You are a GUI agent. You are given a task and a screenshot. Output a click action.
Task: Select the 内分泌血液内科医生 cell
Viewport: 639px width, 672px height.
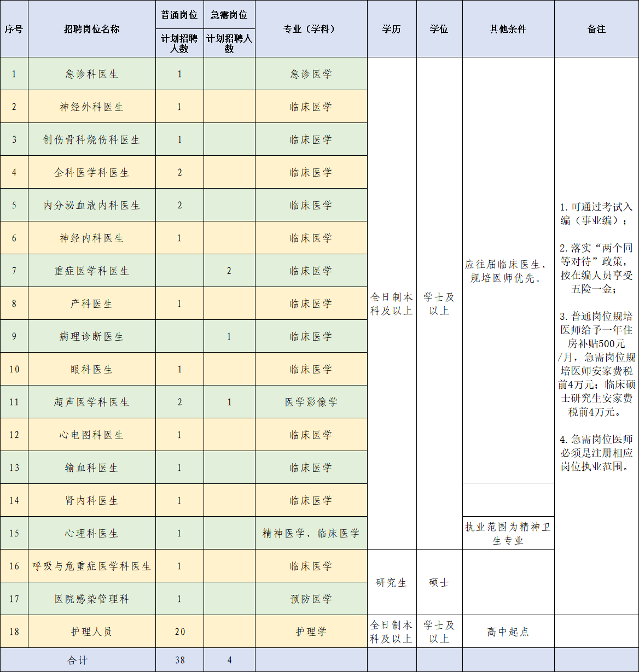tap(92, 205)
